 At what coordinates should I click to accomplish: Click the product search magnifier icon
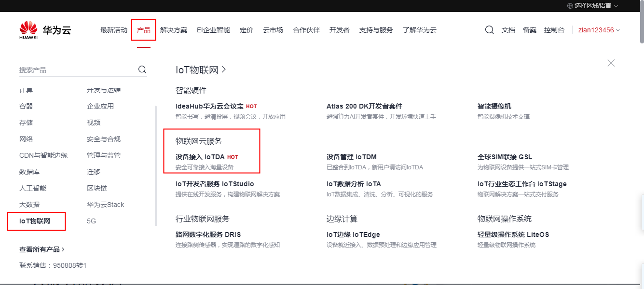[142, 69]
